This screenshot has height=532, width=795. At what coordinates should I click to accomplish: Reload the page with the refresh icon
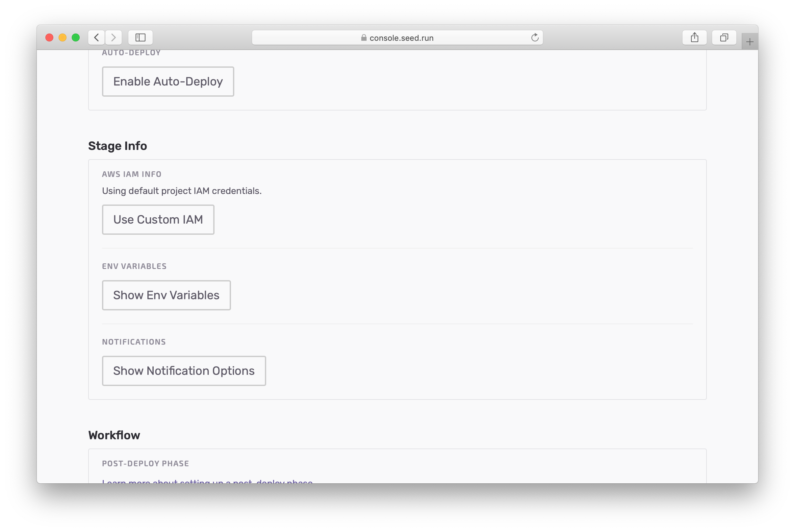(x=535, y=37)
